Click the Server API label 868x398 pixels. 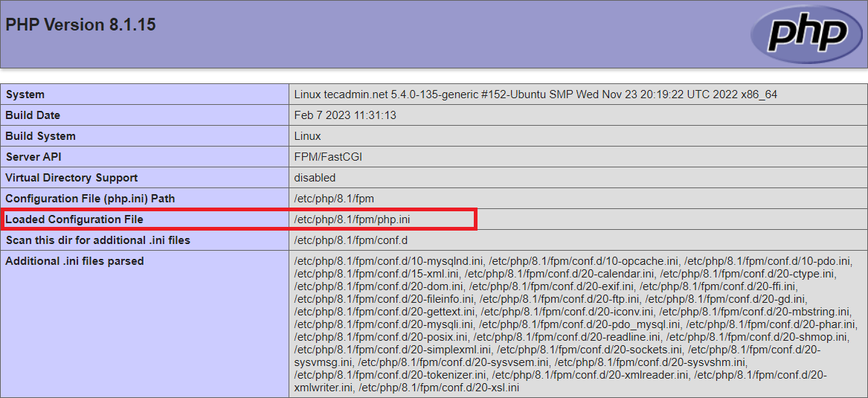click(x=33, y=157)
